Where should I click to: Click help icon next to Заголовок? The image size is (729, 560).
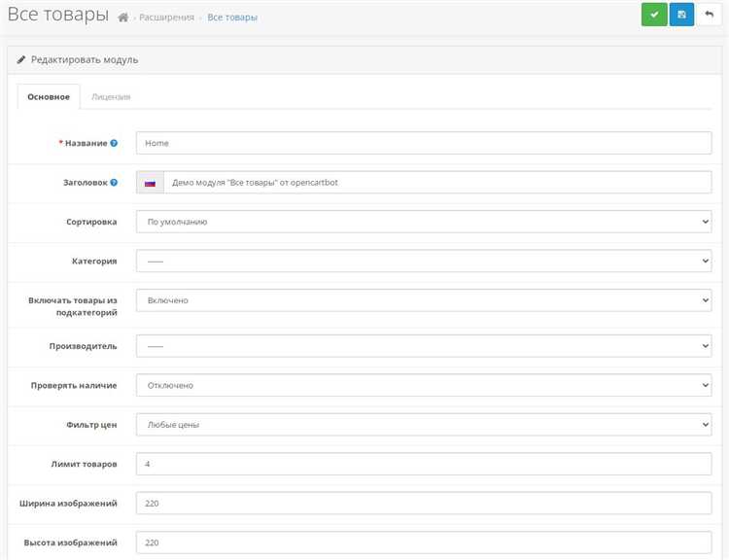point(114,182)
